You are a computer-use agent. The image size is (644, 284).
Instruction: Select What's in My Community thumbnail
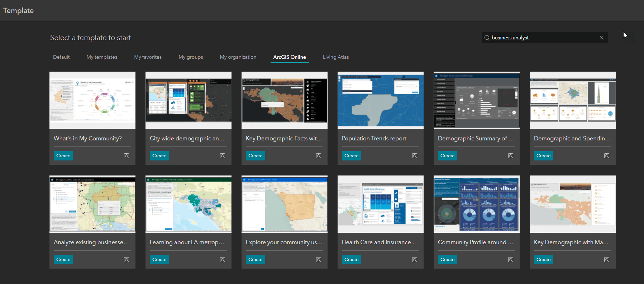point(92,100)
